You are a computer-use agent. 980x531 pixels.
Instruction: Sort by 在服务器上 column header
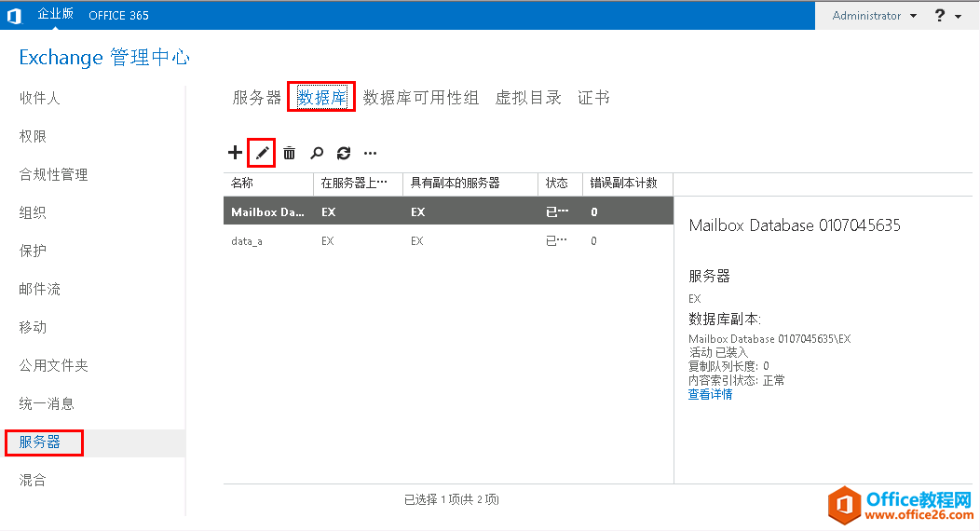(358, 183)
